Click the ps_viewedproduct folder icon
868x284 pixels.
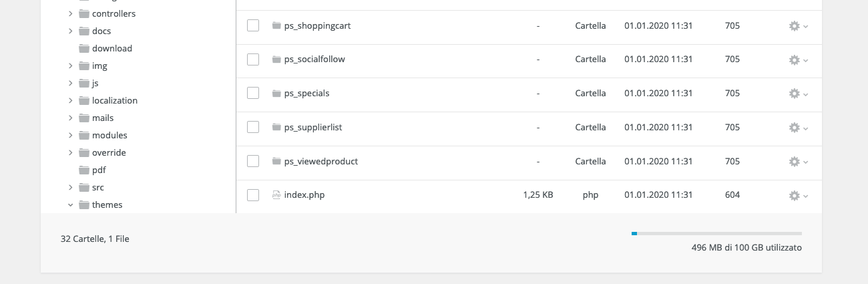click(x=276, y=161)
